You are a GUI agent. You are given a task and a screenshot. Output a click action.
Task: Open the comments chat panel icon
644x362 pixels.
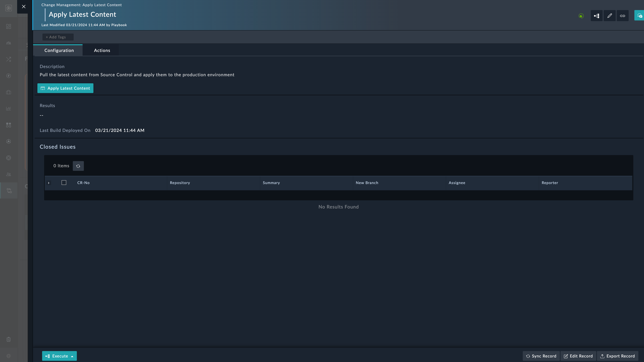pos(639,16)
